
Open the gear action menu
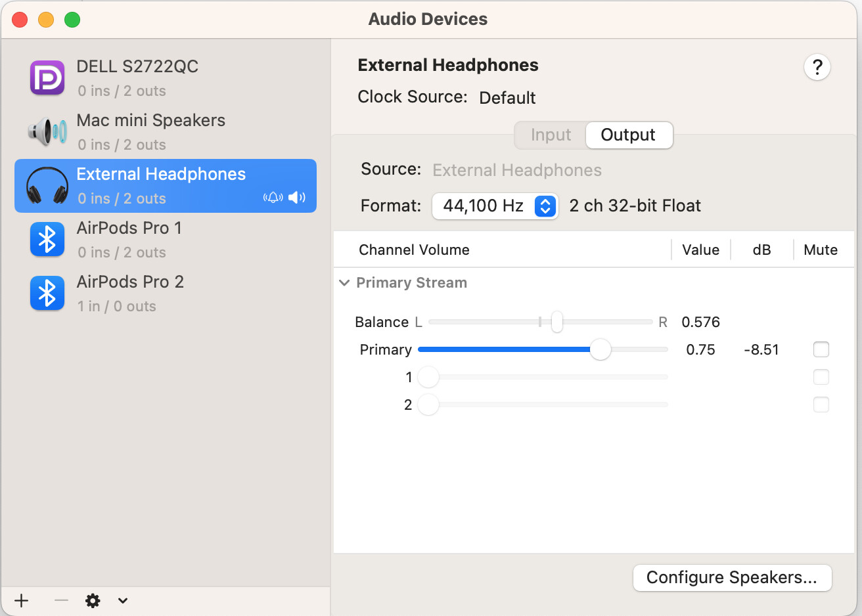93,600
